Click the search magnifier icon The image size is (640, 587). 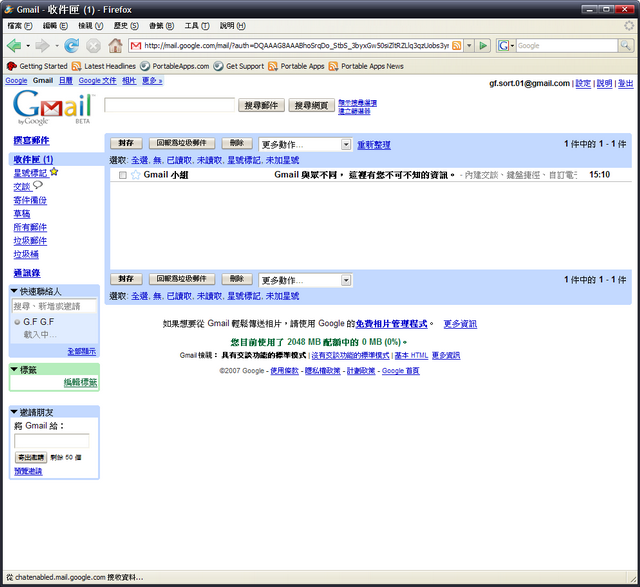(625, 45)
